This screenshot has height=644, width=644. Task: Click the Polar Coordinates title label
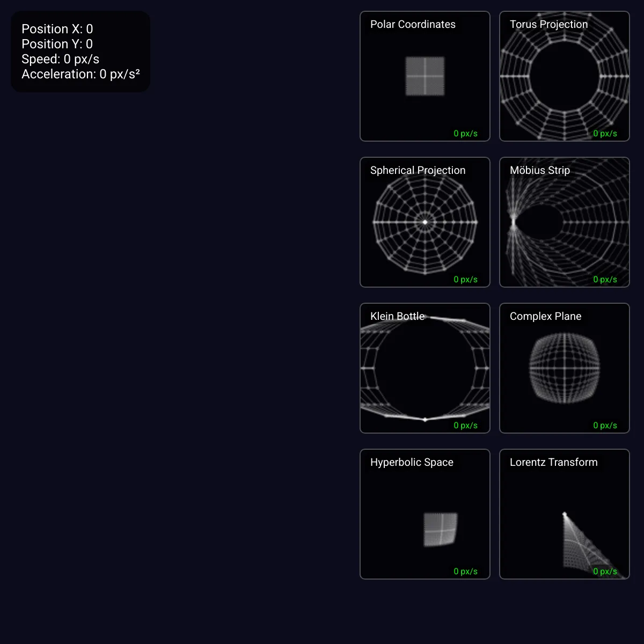pyautogui.click(x=412, y=25)
